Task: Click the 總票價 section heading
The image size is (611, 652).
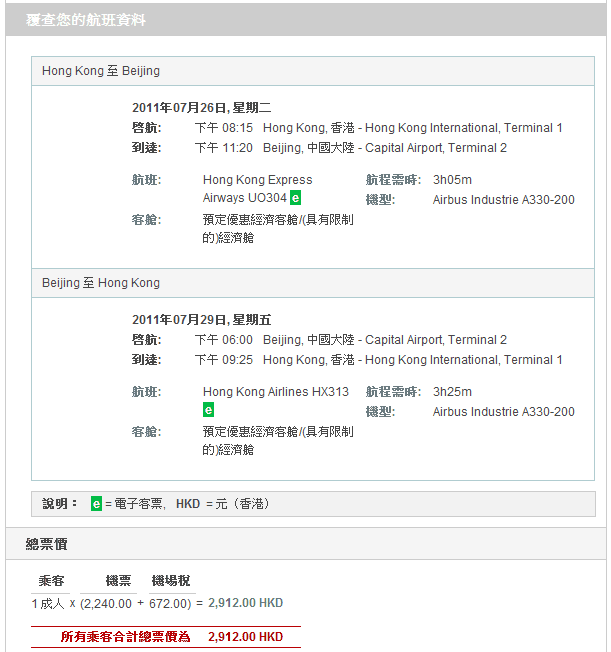Action: pos(47,544)
